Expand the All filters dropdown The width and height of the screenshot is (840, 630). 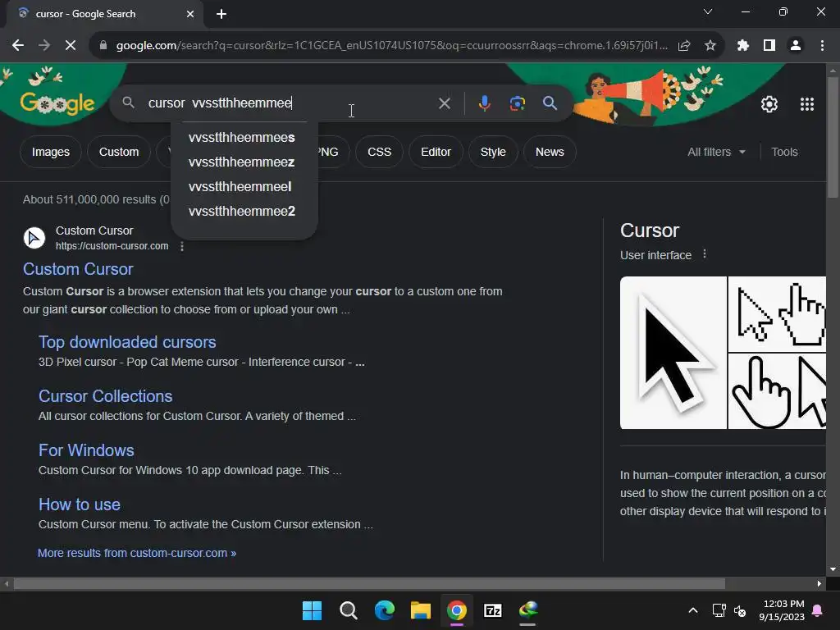pos(716,152)
